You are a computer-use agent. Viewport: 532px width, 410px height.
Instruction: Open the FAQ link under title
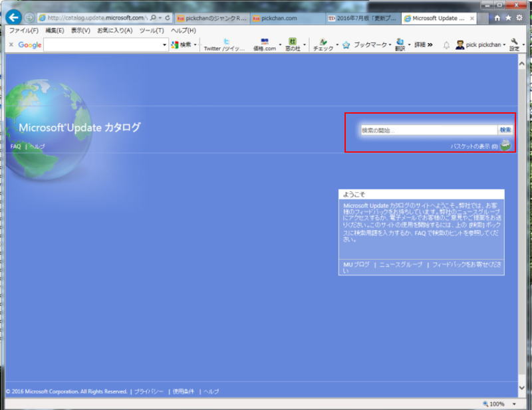[15, 146]
